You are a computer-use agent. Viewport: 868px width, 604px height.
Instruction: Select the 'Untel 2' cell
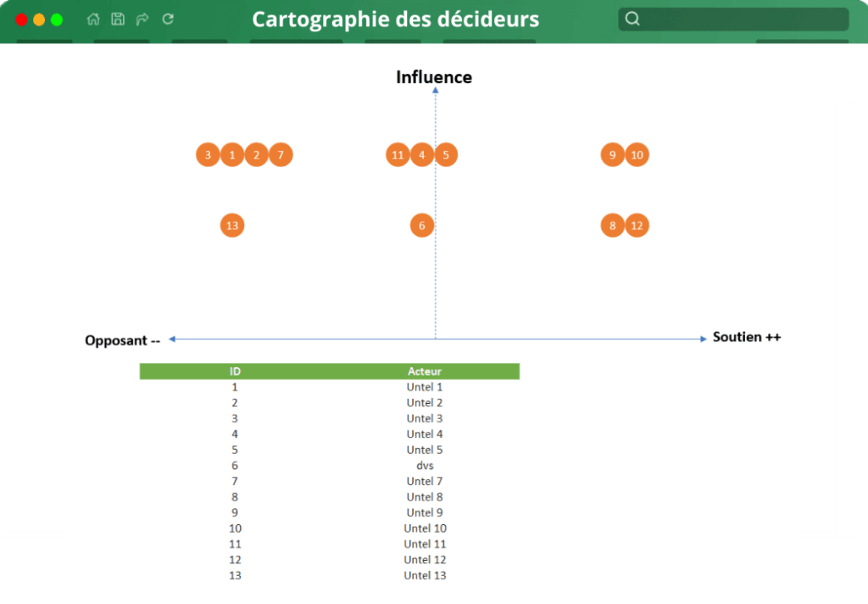pos(425,403)
